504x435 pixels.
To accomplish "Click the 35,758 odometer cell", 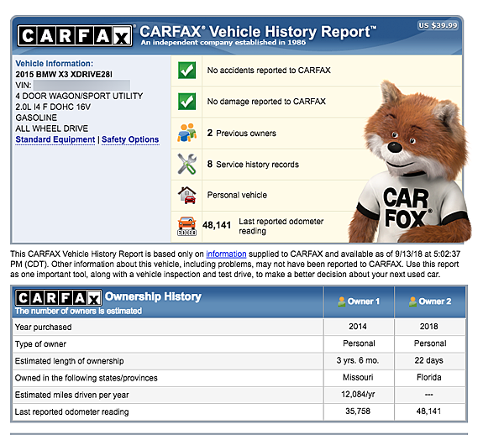I will (x=358, y=411).
